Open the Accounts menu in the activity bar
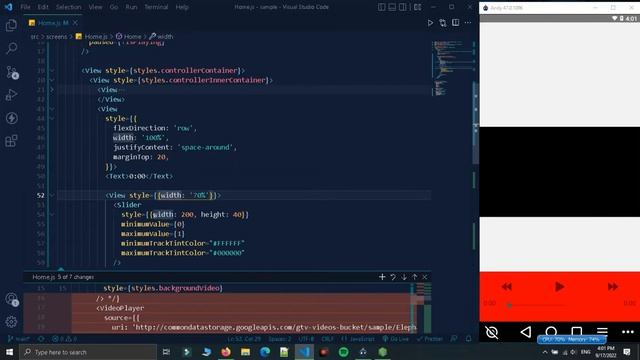640x360 pixels. (11, 299)
